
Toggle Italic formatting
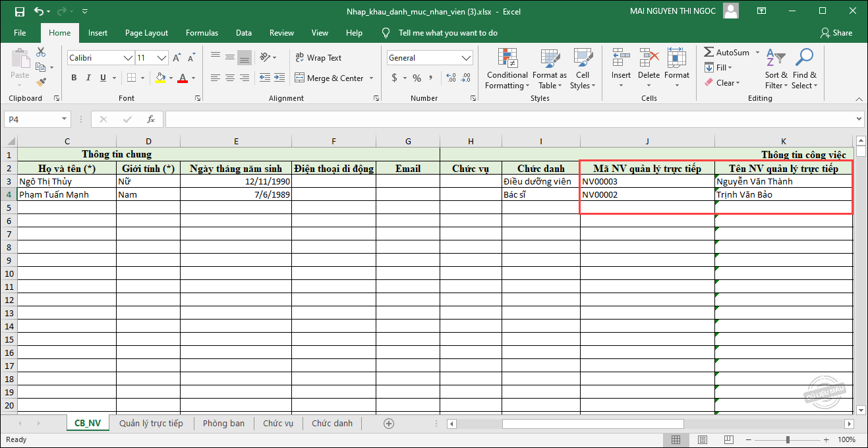[x=88, y=78]
